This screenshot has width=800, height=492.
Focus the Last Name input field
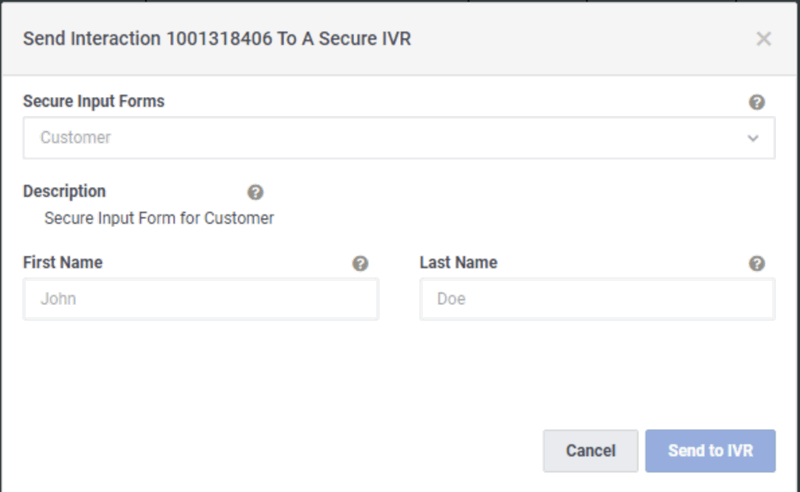click(x=597, y=299)
